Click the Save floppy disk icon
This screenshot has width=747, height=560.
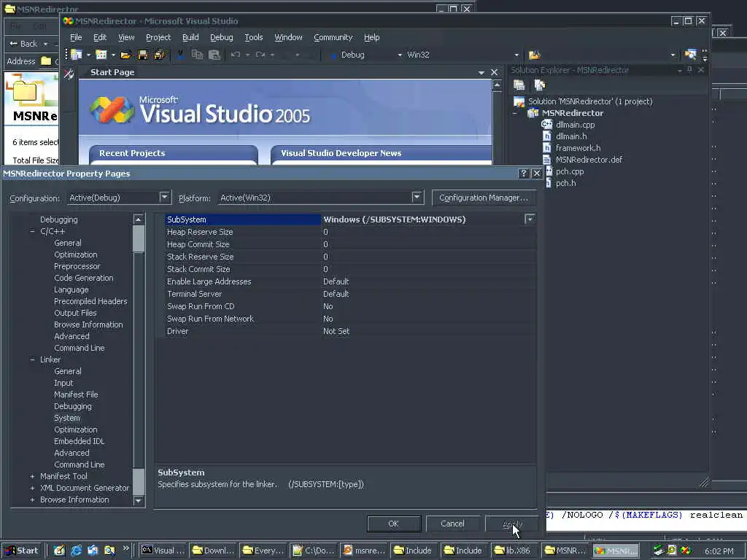pyautogui.click(x=142, y=55)
